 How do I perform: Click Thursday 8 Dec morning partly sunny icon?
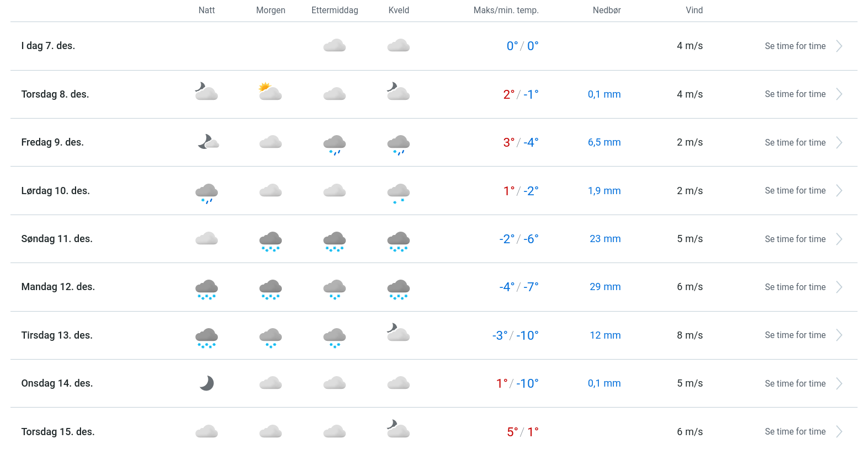click(x=270, y=92)
